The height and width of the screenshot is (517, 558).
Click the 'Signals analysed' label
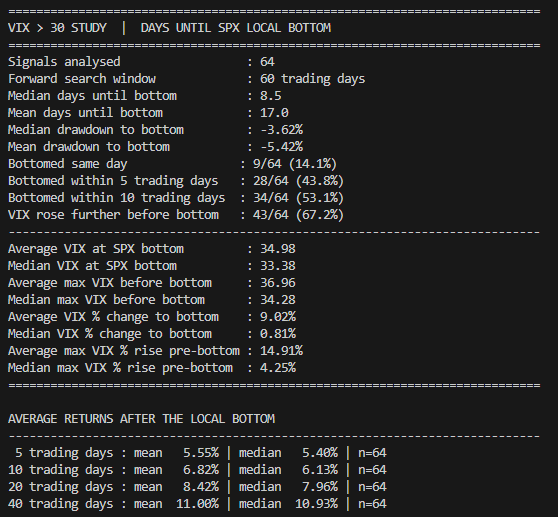[x=64, y=62]
